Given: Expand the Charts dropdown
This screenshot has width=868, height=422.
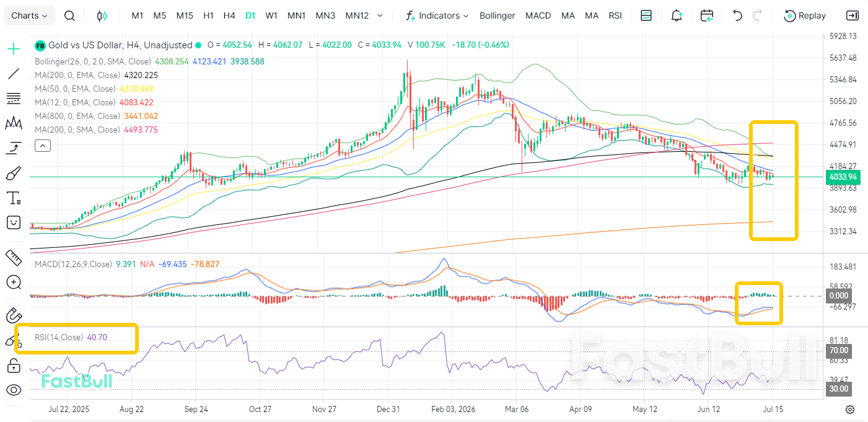Looking at the screenshot, I should (30, 15).
